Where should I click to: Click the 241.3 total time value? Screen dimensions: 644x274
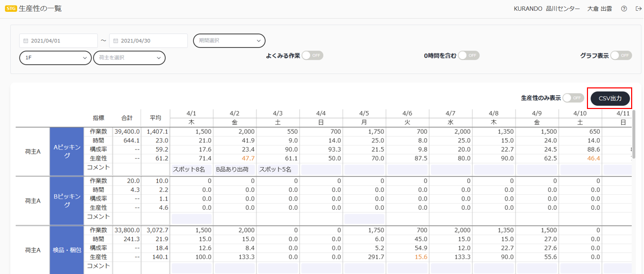[x=131, y=239]
